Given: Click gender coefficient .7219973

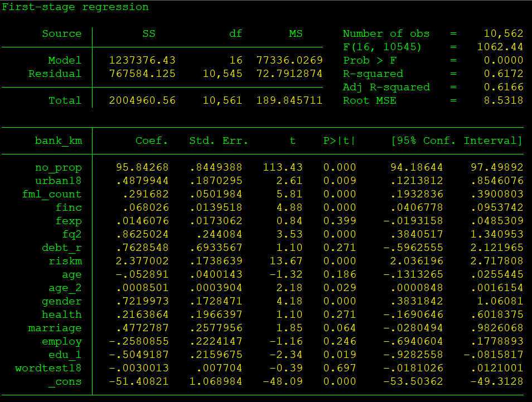Looking at the screenshot, I should point(142,301).
